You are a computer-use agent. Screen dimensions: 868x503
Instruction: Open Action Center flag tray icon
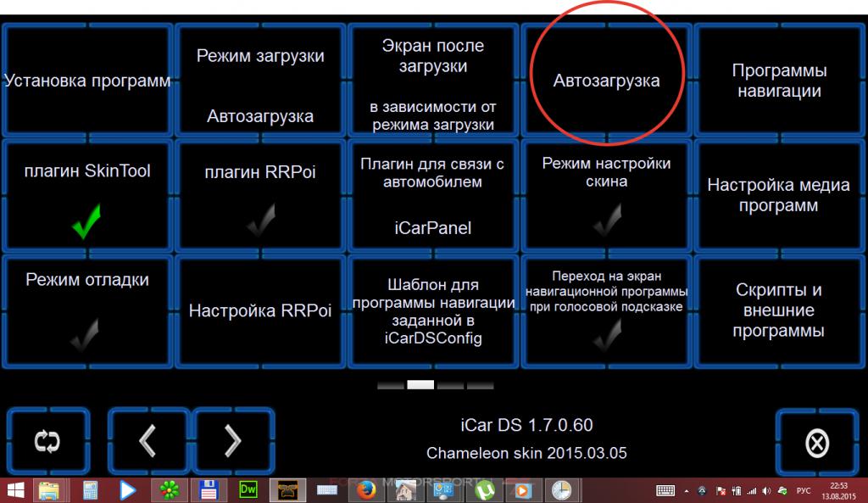pyautogui.click(x=721, y=491)
